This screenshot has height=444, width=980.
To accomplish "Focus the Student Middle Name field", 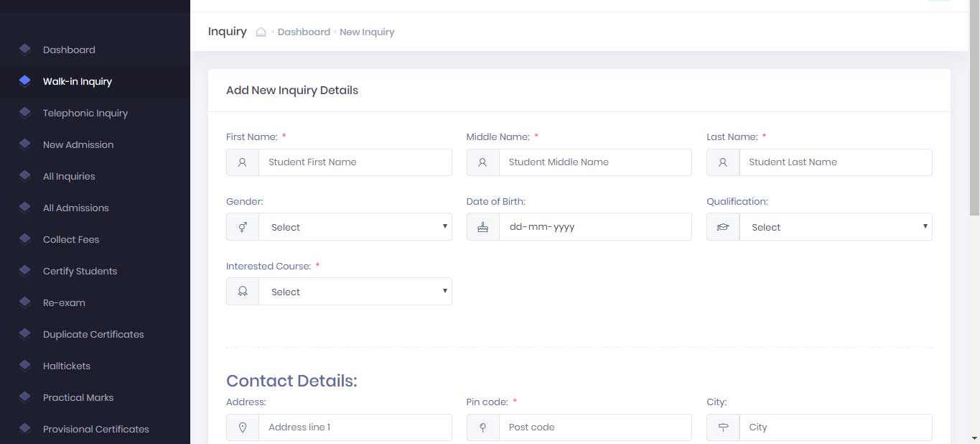I will [595, 162].
